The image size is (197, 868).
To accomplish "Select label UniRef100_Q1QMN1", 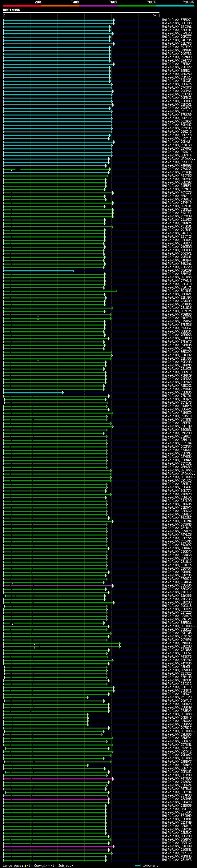I will pyautogui.click(x=177, y=850).
